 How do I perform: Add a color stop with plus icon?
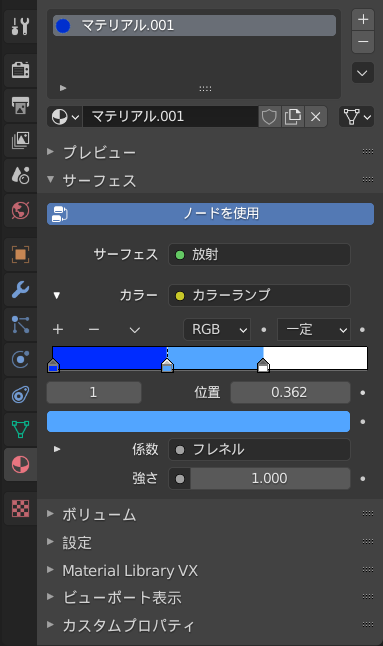click(x=58, y=330)
